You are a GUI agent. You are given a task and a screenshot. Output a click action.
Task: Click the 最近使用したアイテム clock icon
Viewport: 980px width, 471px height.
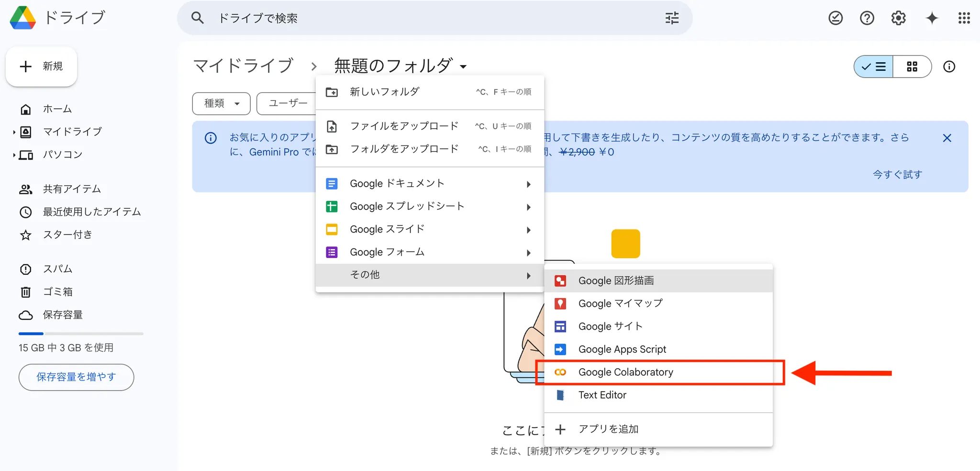pyautogui.click(x=26, y=212)
